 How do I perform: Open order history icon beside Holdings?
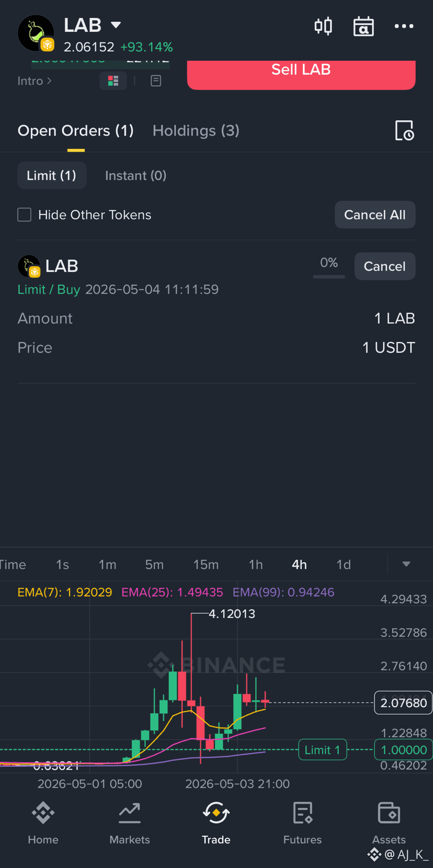(404, 131)
